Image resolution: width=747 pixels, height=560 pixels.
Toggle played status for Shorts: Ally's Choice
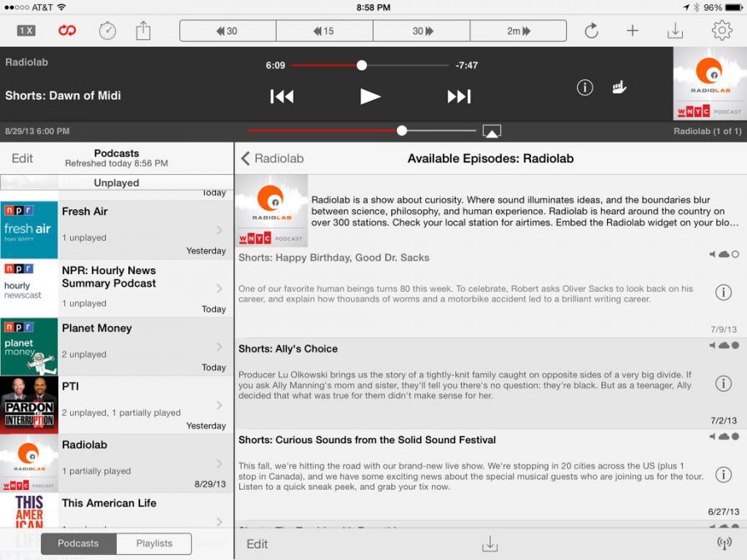735,345
